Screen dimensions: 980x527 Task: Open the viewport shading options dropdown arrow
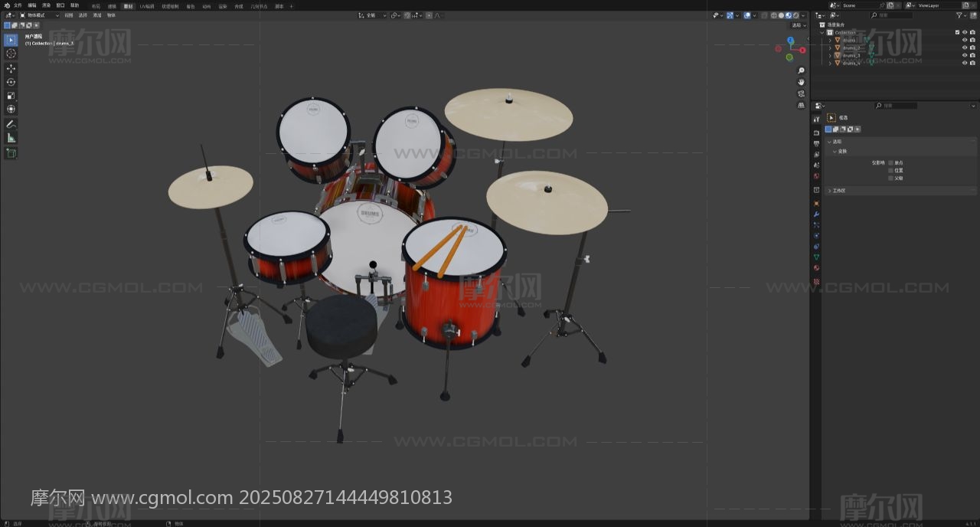pyautogui.click(x=804, y=15)
